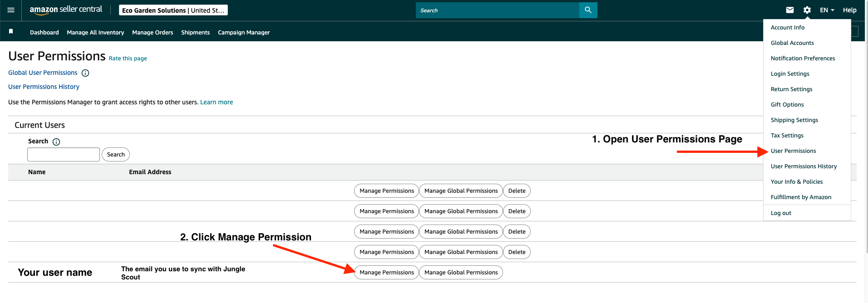The width and height of the screenshot is (868, 303).
Task: Click the Name column header
Action: pyautogui.click(x=37, y=172)
